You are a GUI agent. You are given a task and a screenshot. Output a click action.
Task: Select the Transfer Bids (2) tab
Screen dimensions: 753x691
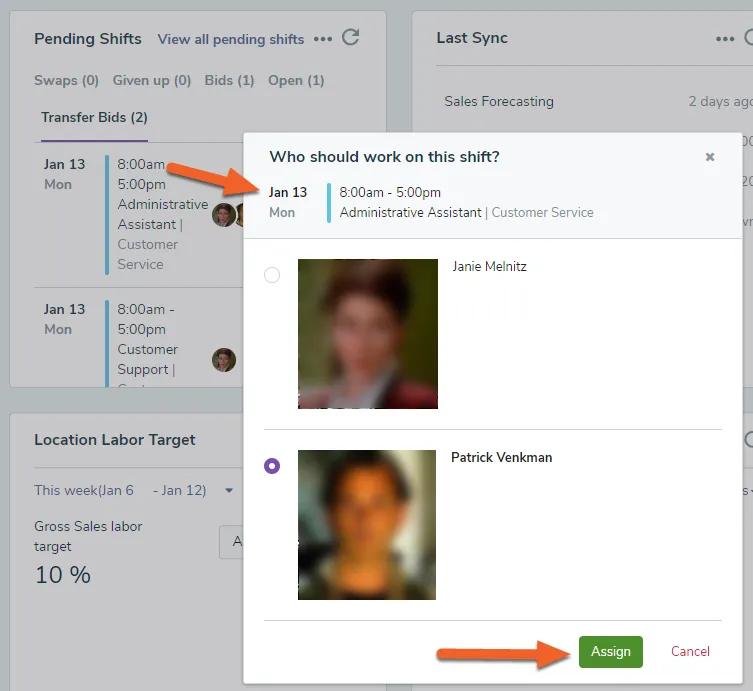pos(94,118)
